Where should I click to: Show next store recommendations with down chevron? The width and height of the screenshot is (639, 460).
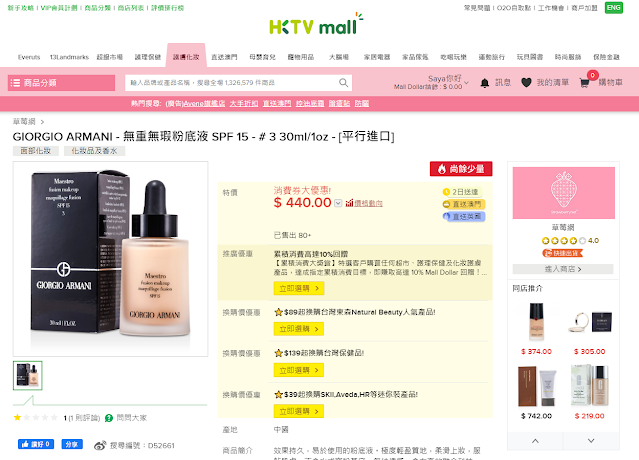coord(591,440)
